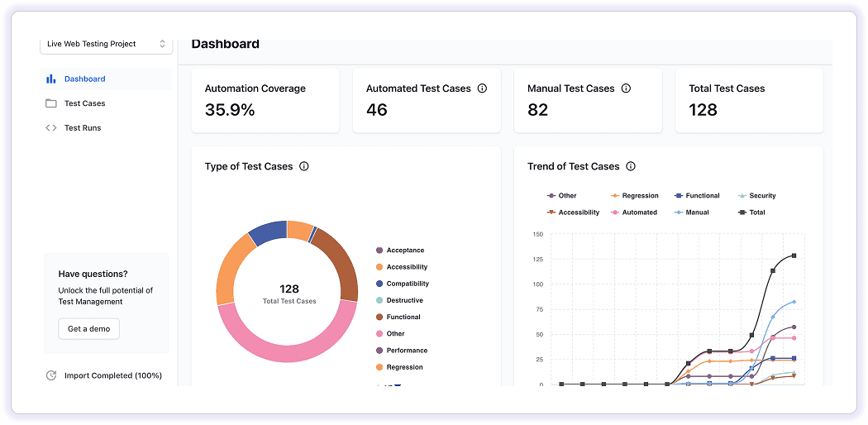Click info icon beside Automated Test Cases

click(x=483, y=88)
